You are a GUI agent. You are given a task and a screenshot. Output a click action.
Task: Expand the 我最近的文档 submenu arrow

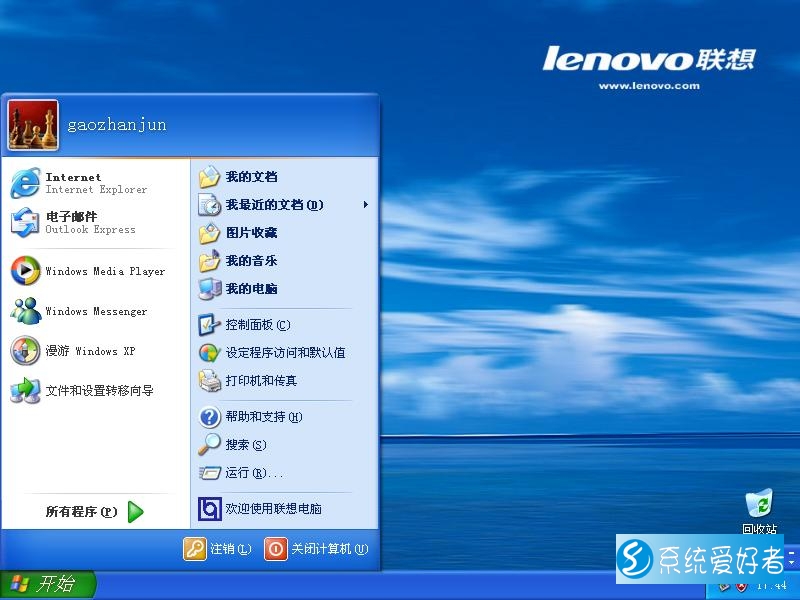tap(365, 205)
